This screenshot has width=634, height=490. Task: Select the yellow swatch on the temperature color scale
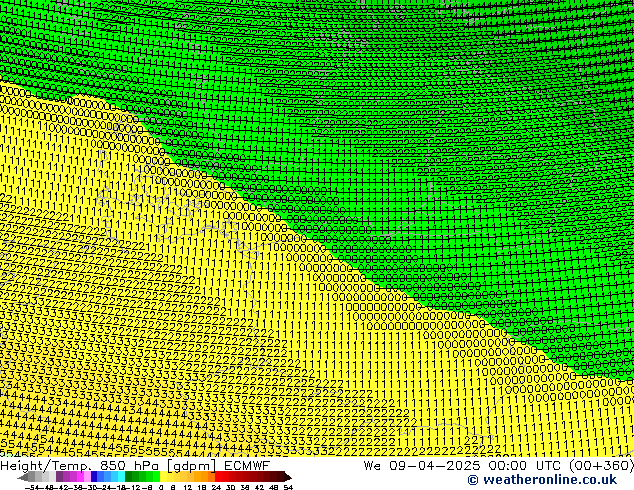click(163, 476)
